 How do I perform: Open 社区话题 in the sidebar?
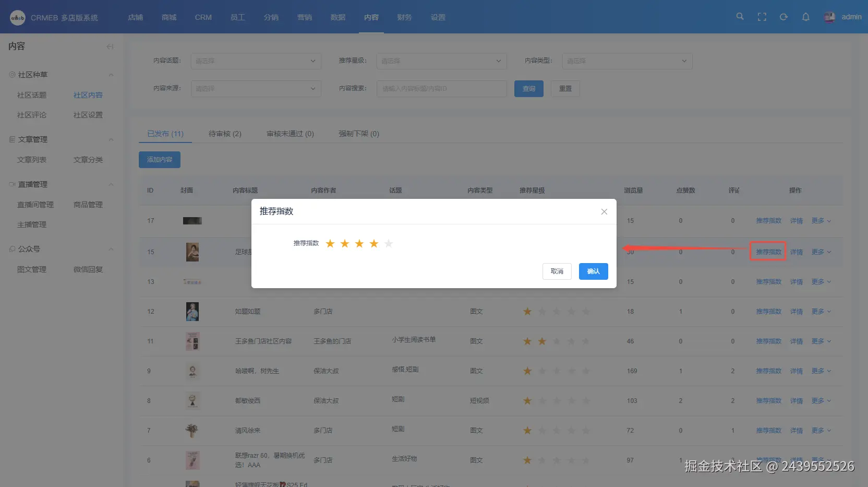[x=32, y=95]
